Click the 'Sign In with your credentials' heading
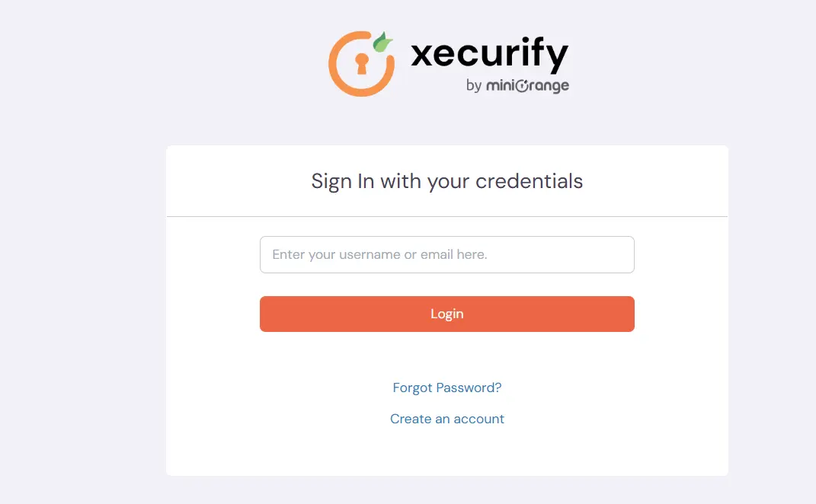Image resolution: width=816 pixels, height=504 pixels. tap(446, 181)
